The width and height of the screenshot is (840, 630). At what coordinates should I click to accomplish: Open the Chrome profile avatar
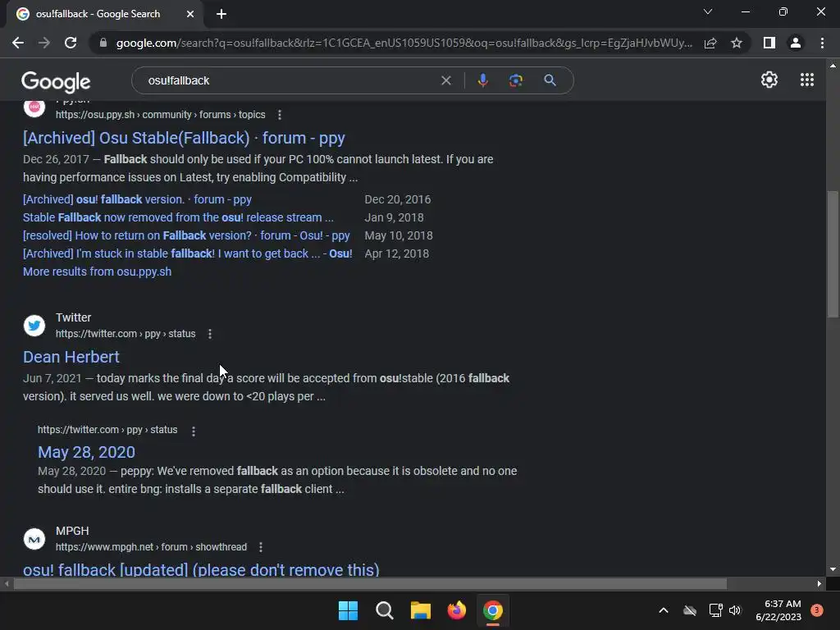(x=796, y=43)
